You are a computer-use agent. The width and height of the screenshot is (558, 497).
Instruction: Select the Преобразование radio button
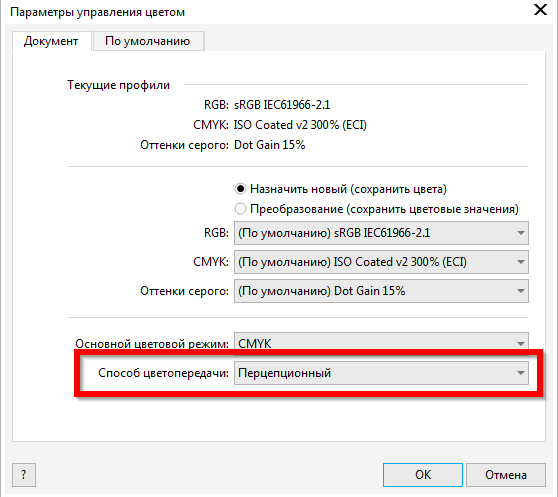[241, 209]
